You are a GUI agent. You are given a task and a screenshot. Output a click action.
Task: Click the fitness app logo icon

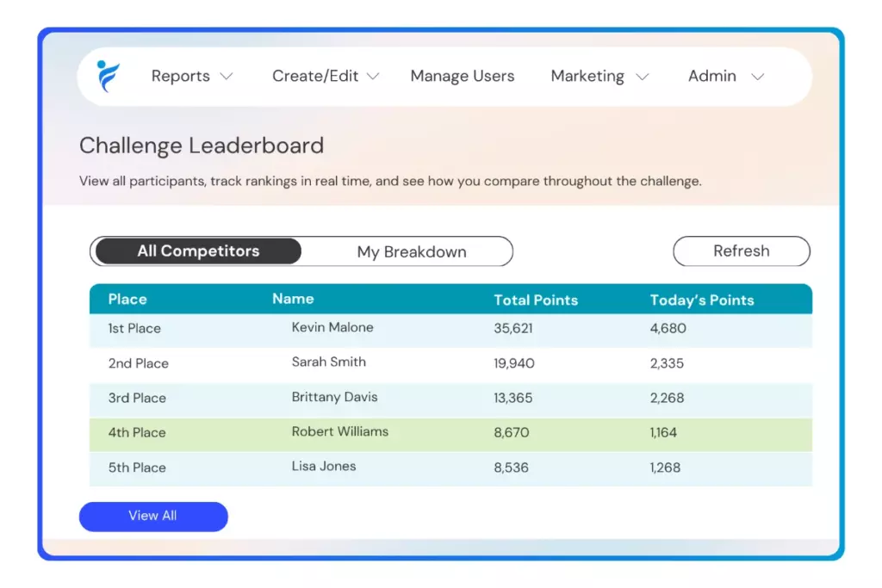pos(107,76)
